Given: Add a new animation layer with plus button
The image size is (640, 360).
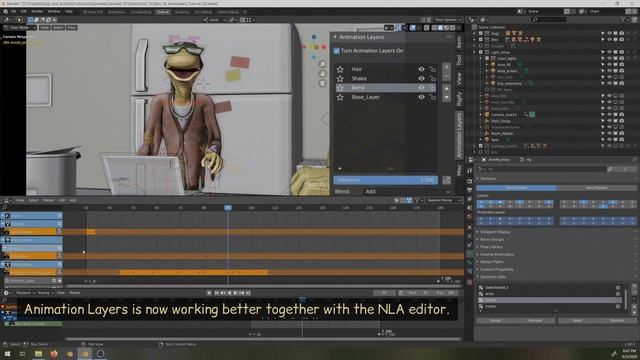Looking at the screenshot, I should [x=447, y=67].
